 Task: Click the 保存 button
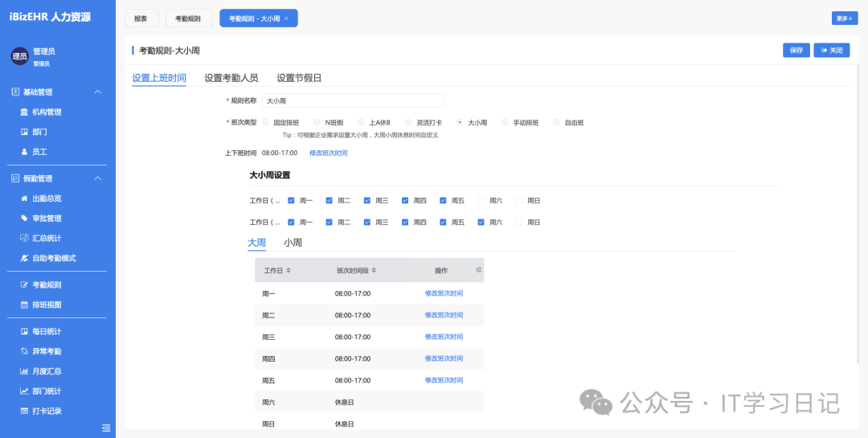click(796, 51)
